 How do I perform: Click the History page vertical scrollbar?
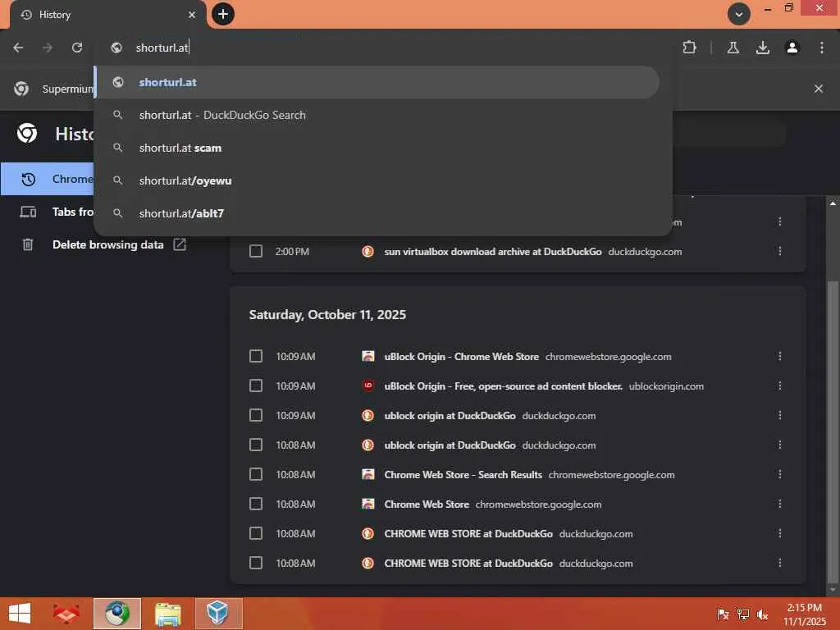[x=833, y=431]
